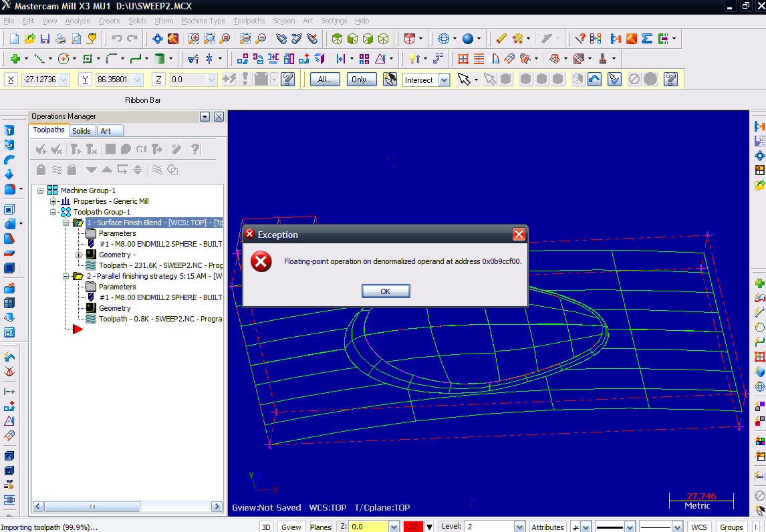Click the Redo arrow icon
The height and width of the screenshot is (532, 766).
click(x=132, y=39)
